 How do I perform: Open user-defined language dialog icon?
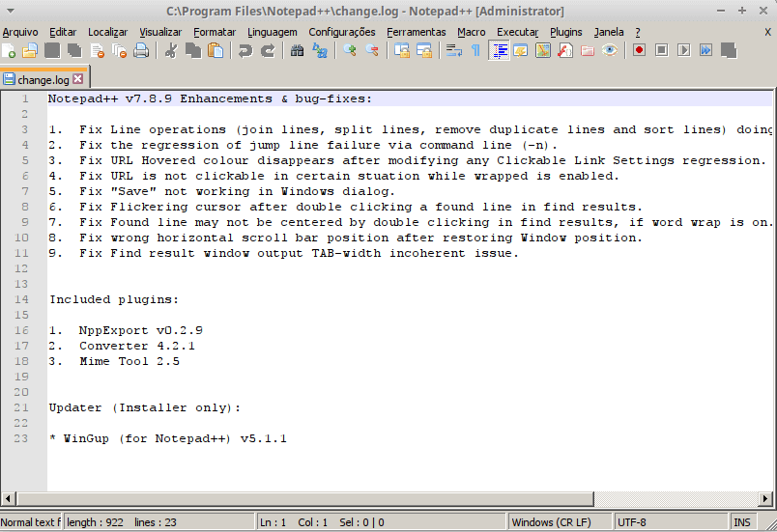[x=521, y=50]
